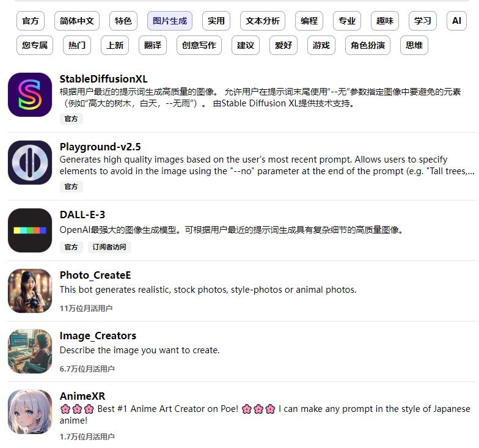Select the highlighted 图片生成 category chip
This screenshot has height=448, width=479.
(x=170, y=21)
